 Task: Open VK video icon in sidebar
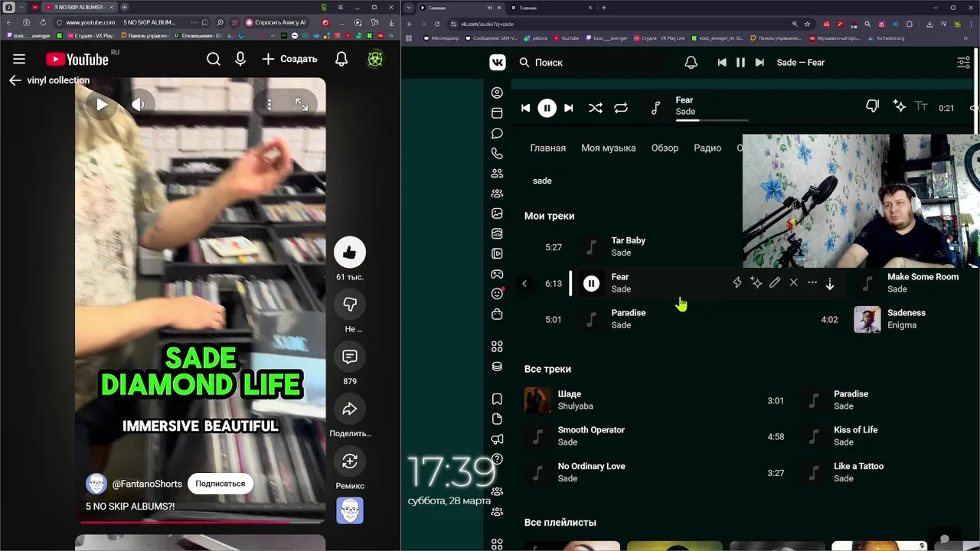click(x=497, y=253)
